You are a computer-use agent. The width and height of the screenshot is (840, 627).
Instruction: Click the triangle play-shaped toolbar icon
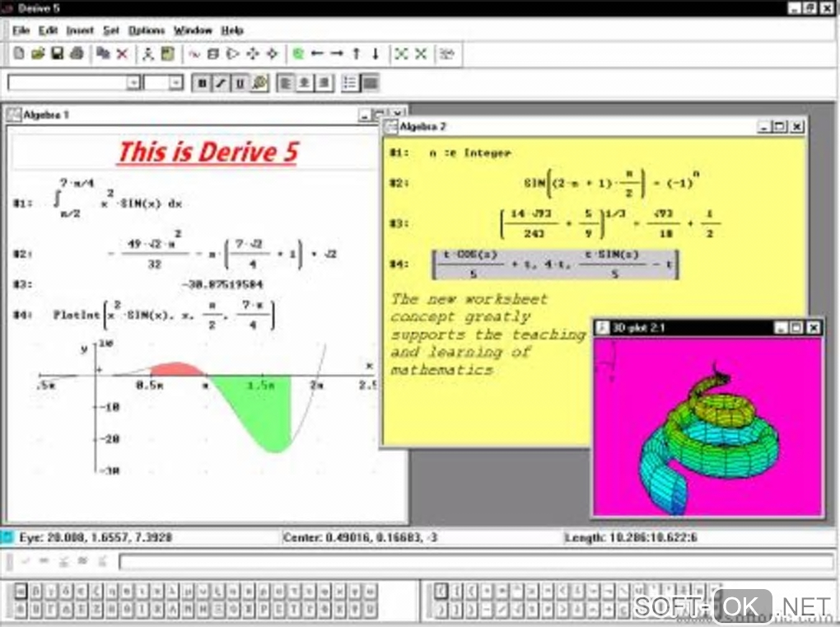pyautogui.click(x=232, y=54)
